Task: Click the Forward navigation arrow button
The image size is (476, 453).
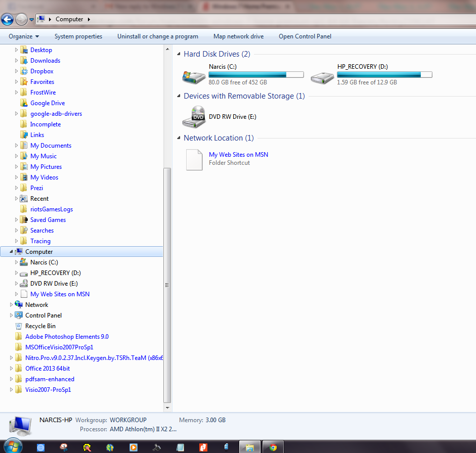Action: point(21,20)
